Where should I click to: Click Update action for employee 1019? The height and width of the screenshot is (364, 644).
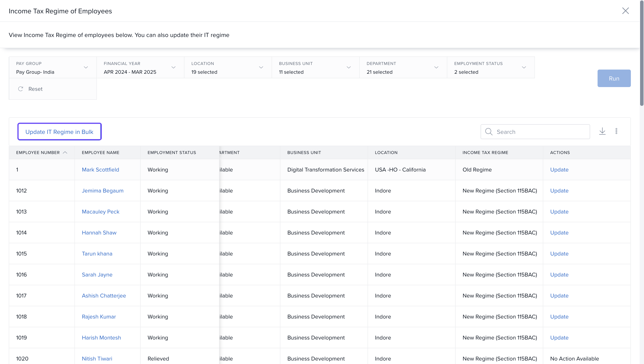click(x=559, y=338)
